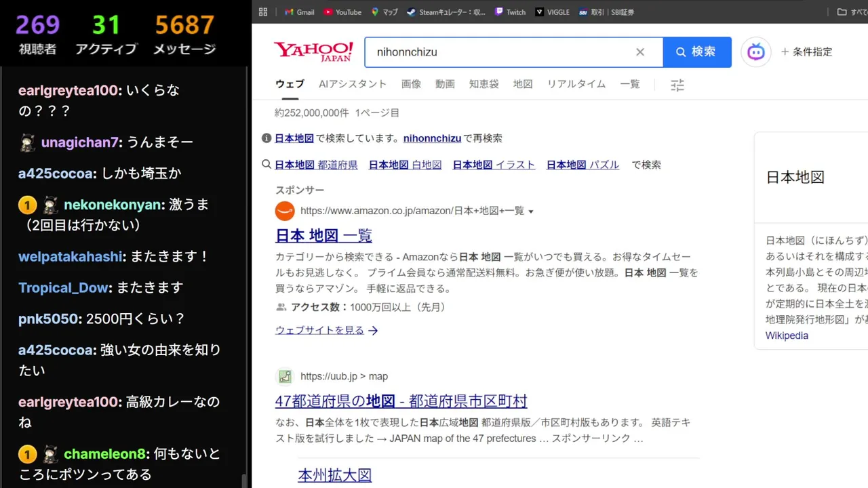Expand the Amazon URL dropdown arrow

click(531, 211)
